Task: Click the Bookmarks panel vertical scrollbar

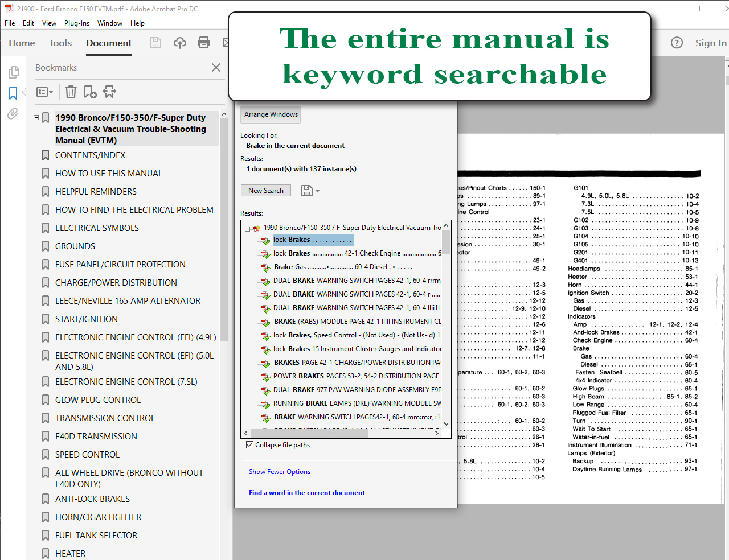Action: [x=224, y=230]
